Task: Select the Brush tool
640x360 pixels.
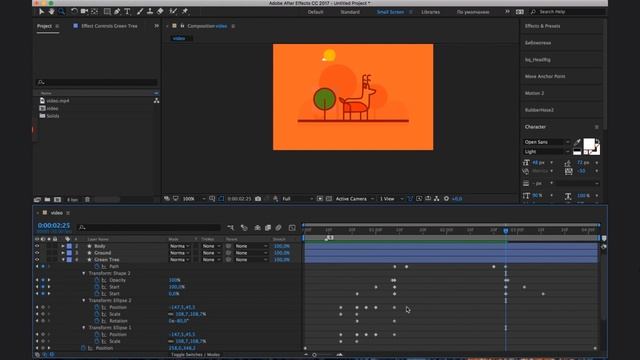Action: tap(140, 11)
